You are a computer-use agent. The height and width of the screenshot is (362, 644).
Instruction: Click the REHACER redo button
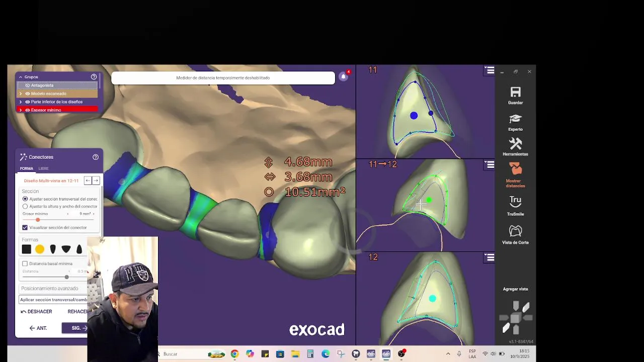[77, 312]
